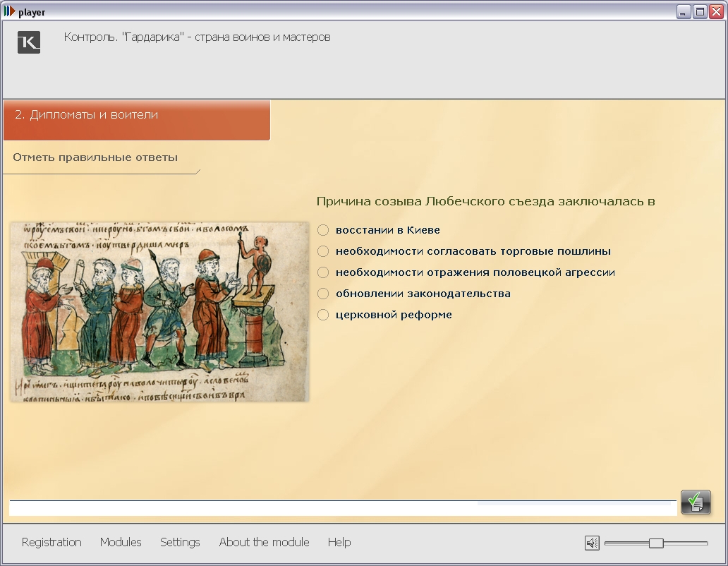Open the Help menu
This screenshot has height=566, width=728.
pos(339,542)
